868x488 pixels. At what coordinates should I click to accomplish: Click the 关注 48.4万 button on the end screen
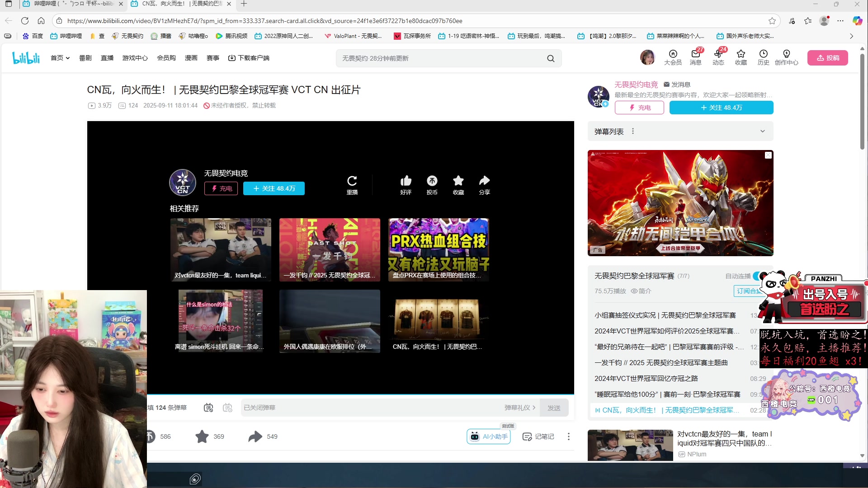[x=274, y=188]
